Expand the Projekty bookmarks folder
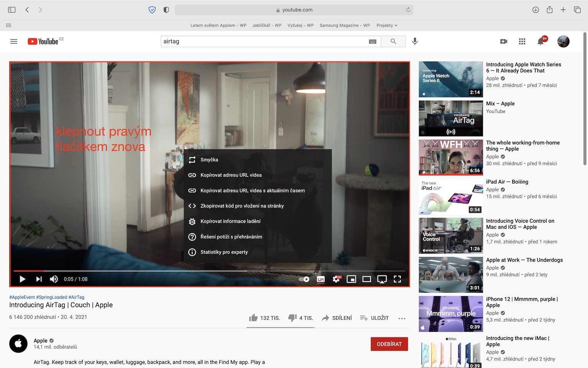 [387, 25]
